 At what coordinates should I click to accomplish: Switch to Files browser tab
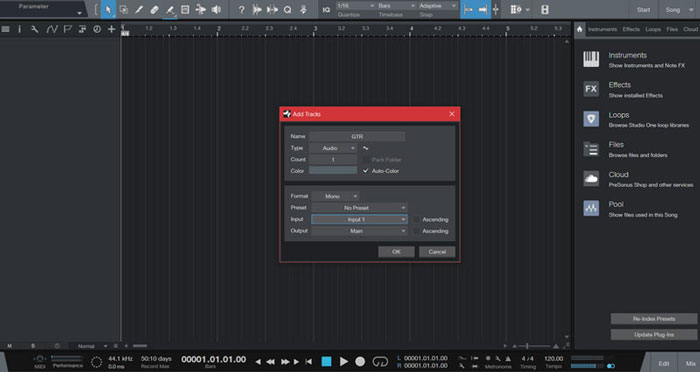(672, 29)
